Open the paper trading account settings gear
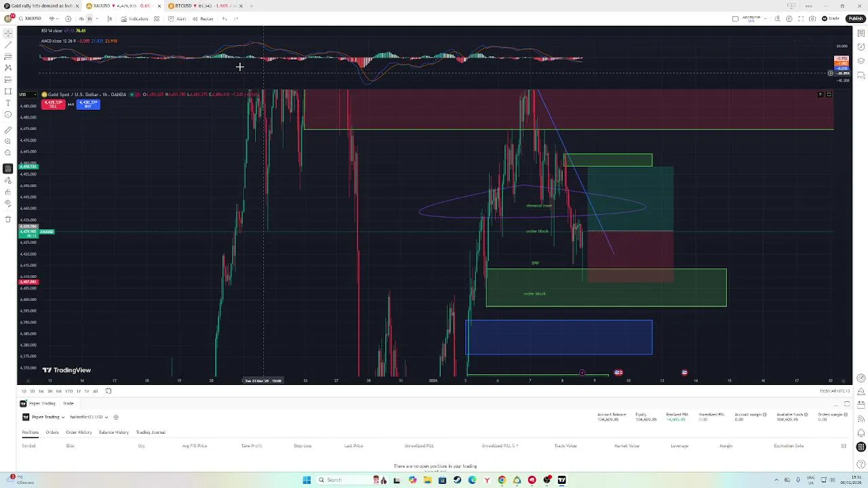 [116, 417]
